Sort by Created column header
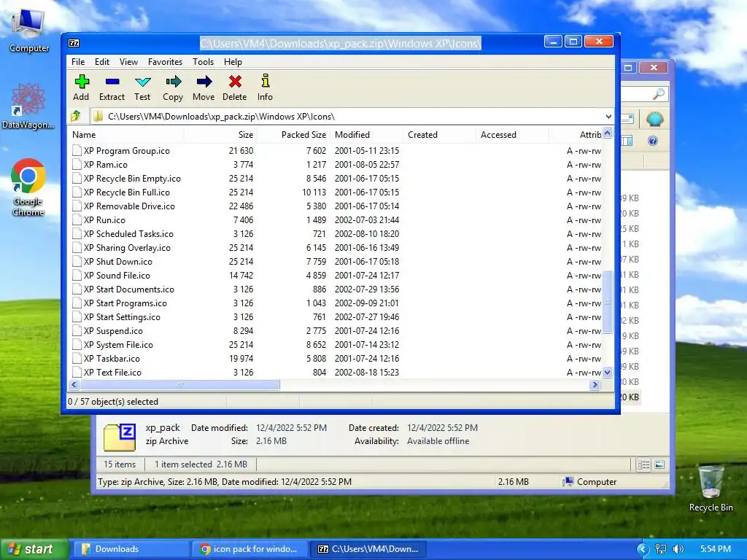Screen dimensions: 747x560 click(x=440, y=135)
